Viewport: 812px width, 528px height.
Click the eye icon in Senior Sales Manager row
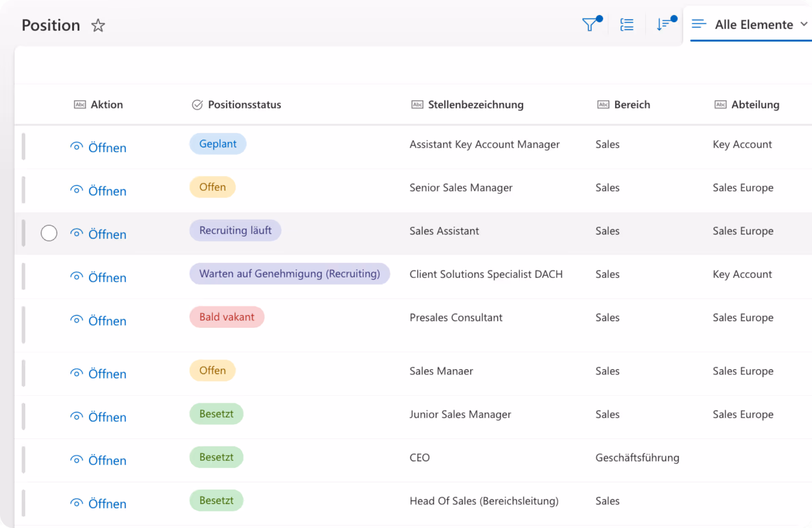coord(77,190)
